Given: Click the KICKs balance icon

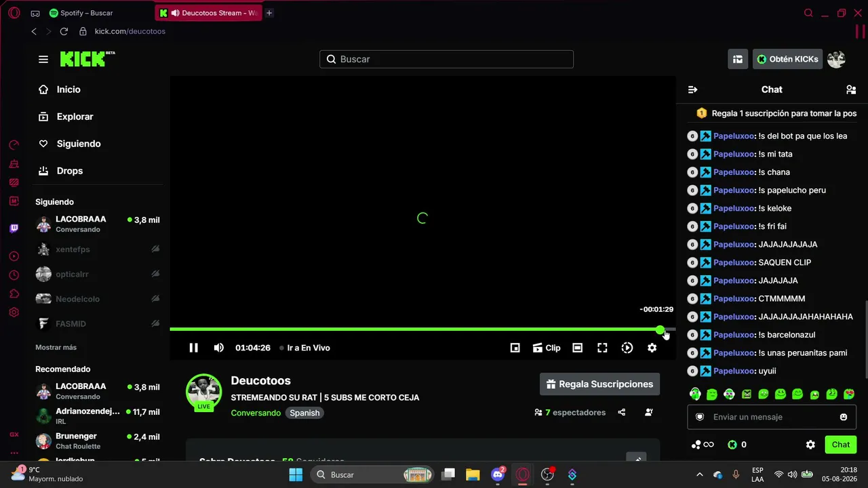Looking at the screenshot, I should (x=732, y=445).
